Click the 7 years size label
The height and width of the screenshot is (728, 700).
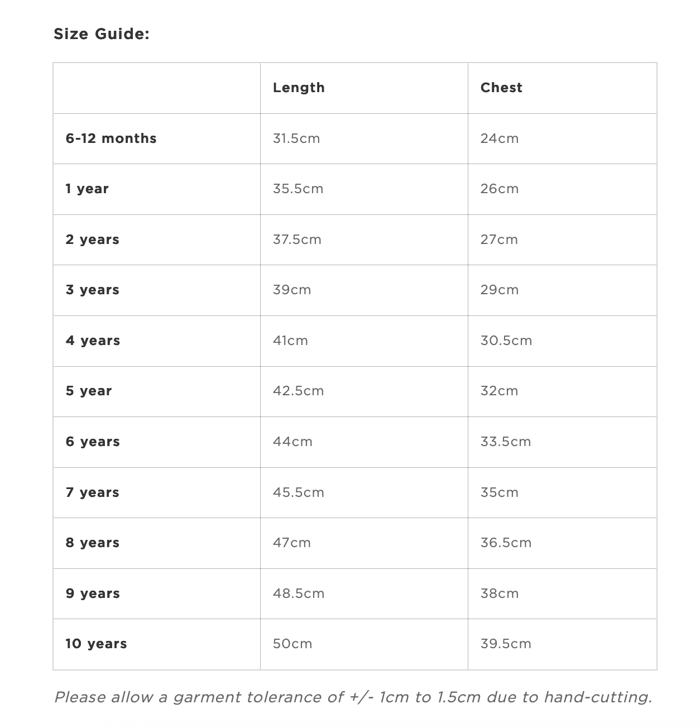pyautogui.click(x=93, y=492)
